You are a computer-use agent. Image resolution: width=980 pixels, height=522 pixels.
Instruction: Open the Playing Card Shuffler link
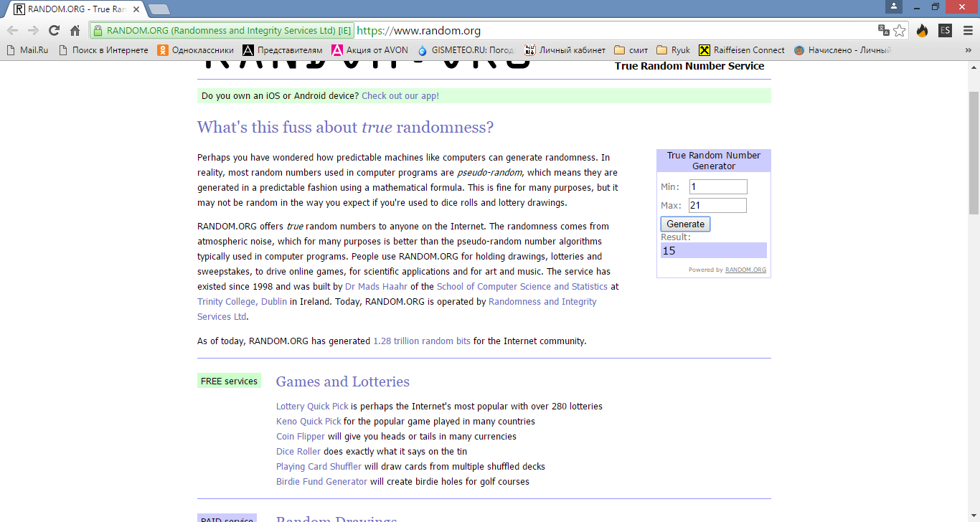[319, 466]
